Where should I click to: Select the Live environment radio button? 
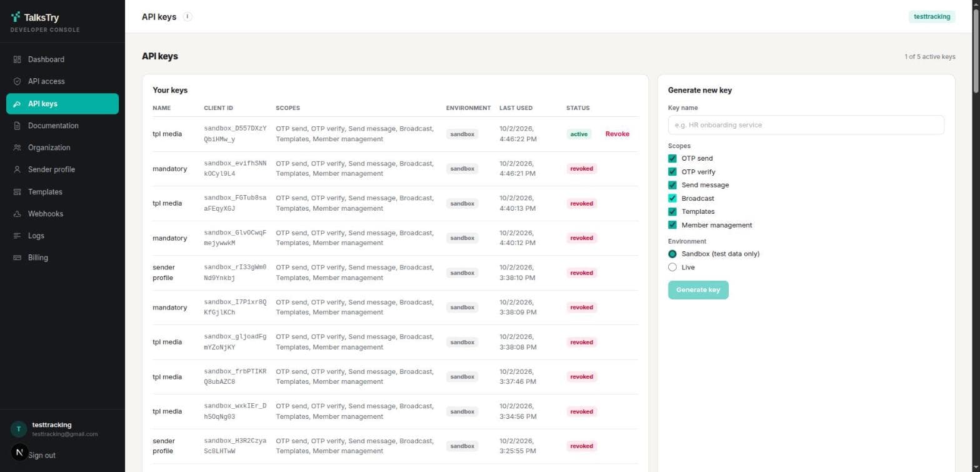tap(672, 267)
